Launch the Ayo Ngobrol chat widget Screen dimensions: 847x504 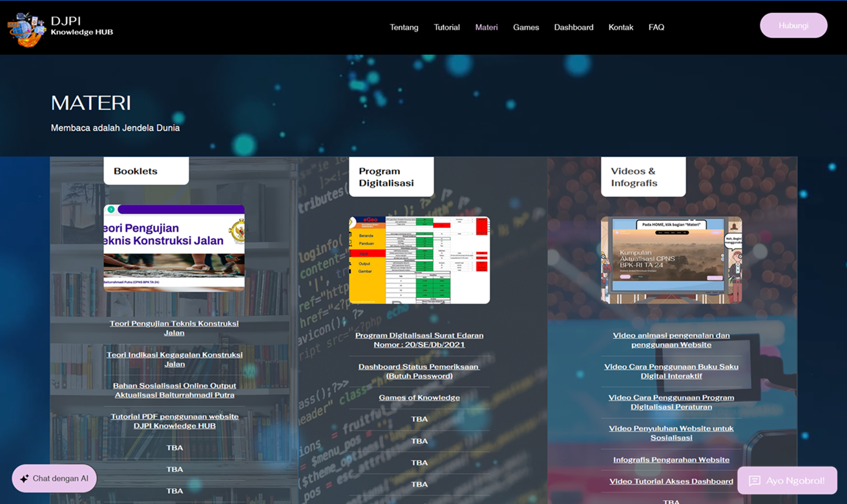point(787,481)
